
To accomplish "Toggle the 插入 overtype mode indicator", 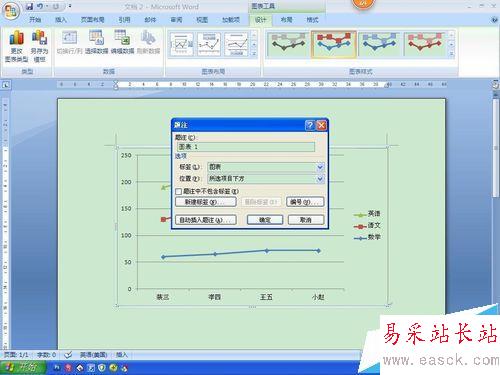I will pyautogui.click(x=122, y=355).
